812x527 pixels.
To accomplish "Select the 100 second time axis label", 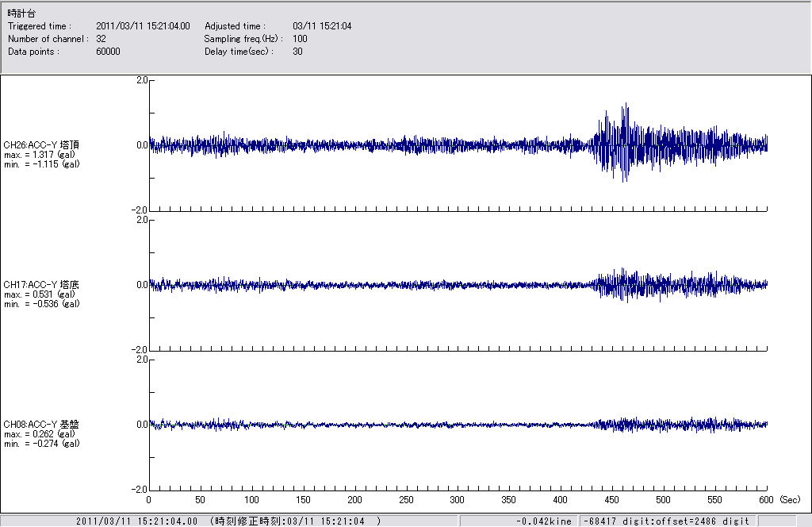I will click(251, 500).
